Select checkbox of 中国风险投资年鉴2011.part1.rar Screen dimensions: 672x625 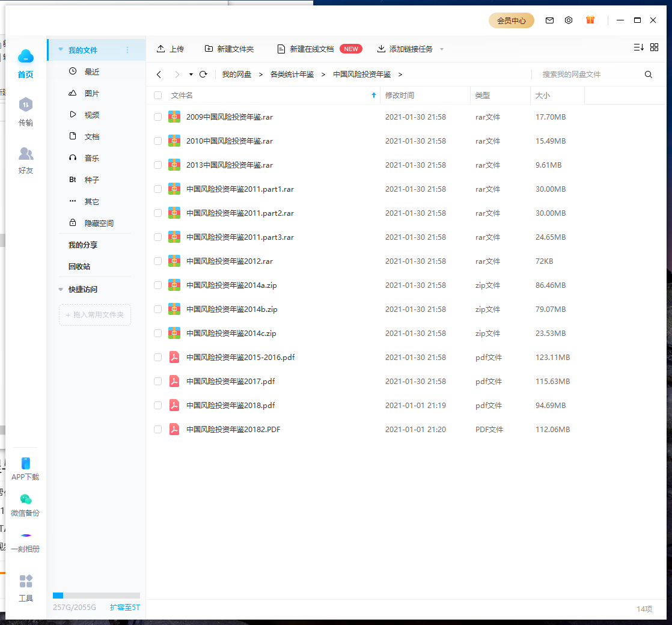pyautogui.click(x=157, y=189)
